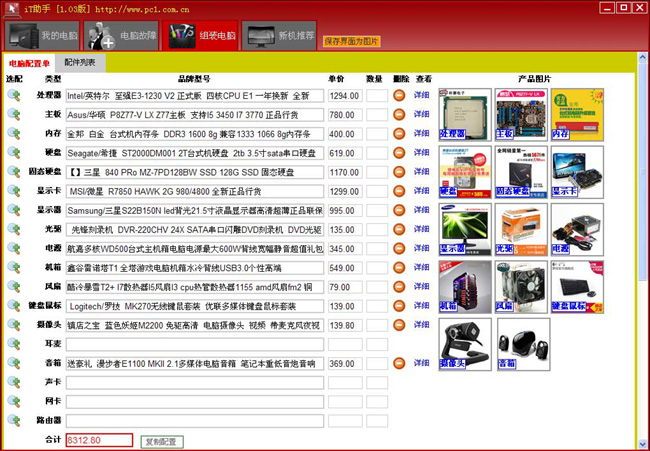Click the 显示卡 unit price field 1299.00

[345, 191]
